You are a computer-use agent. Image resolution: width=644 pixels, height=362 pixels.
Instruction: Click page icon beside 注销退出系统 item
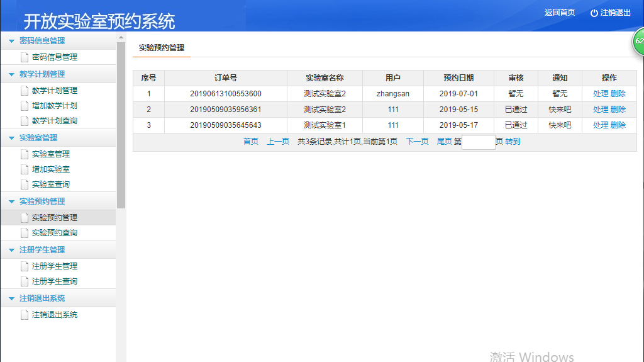(x=25, y=315)
